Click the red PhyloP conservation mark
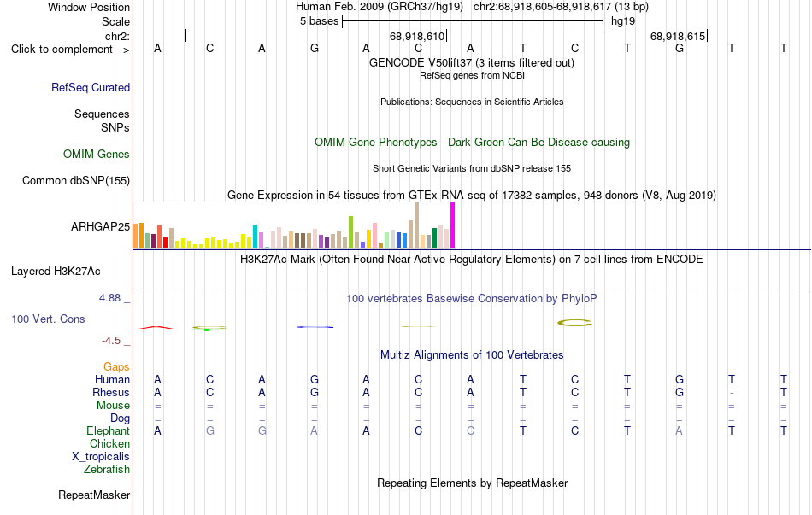 coord(156,327)
